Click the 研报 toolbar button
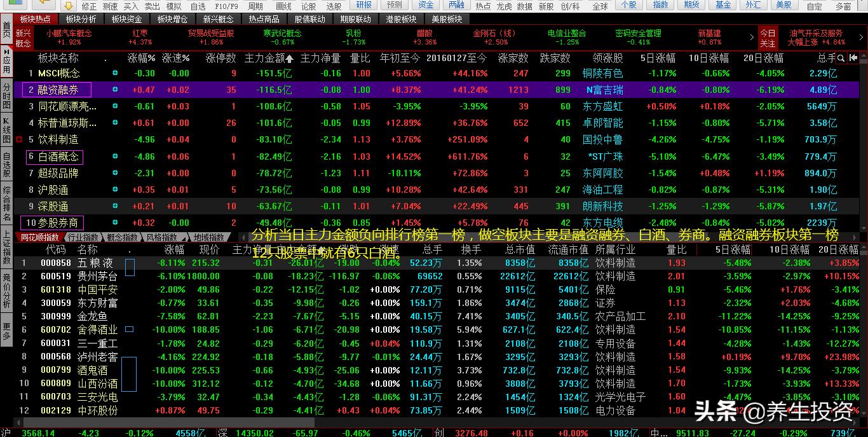The width and height of the screenshot is (868, 437). pos(365,5)
